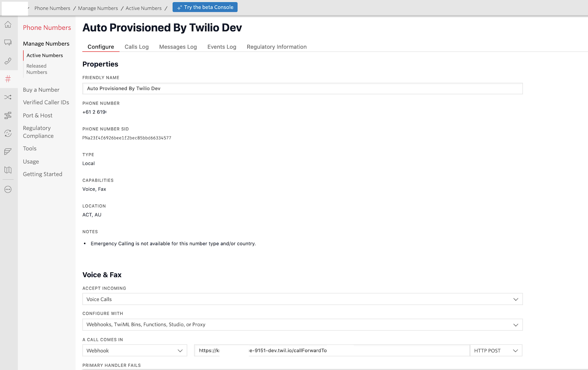
Task: Expand the Configure With dropdown
Action: click(x=302, y=324)
